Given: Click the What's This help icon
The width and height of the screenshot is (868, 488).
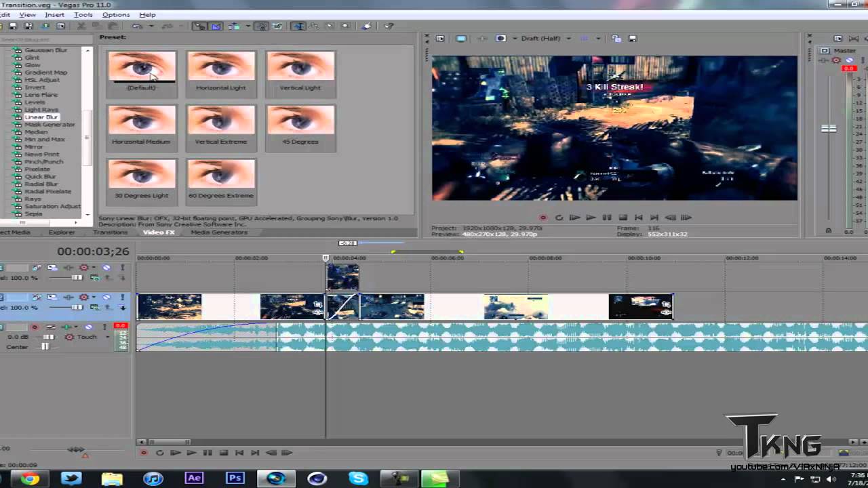Looking at the screenshot, I should pyautogui.click(x=389, y=26).
